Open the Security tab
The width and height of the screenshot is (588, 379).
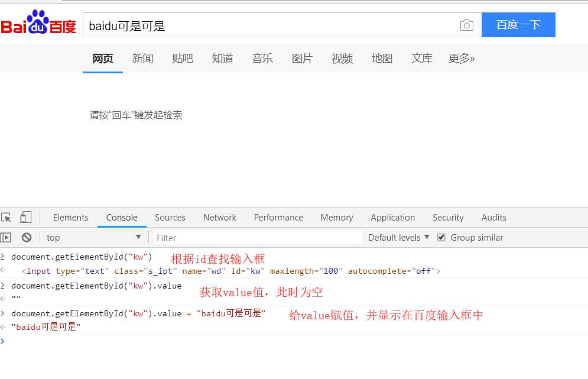point(448,217)
